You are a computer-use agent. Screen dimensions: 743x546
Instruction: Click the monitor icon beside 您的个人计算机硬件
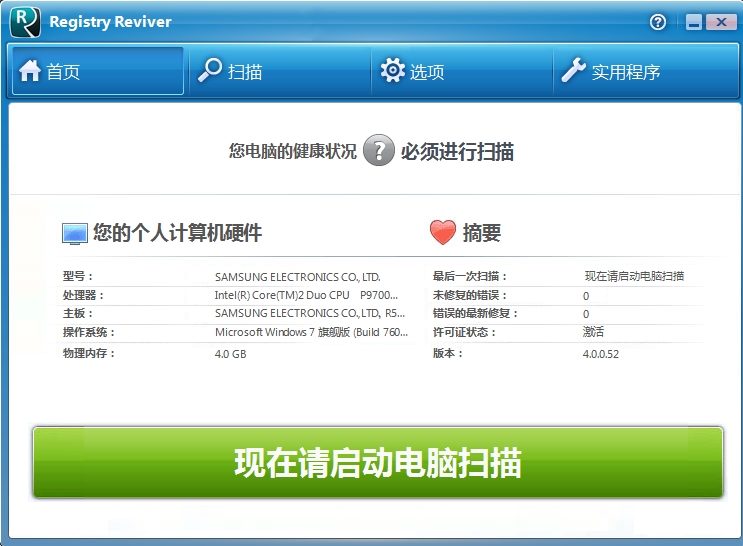click(75, 234)
